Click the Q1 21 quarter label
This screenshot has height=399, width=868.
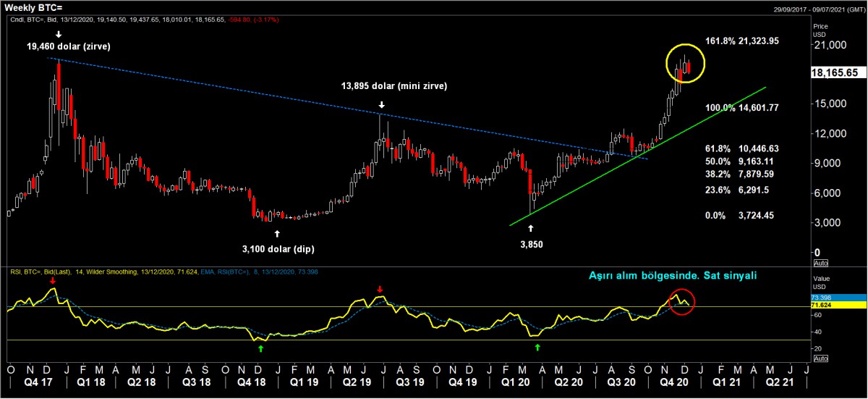[728, 382]
